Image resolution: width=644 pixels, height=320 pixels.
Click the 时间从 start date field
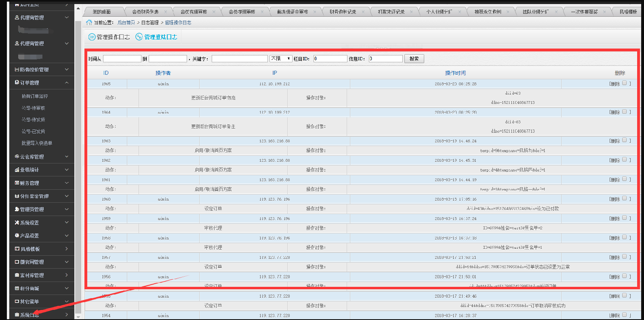click(122, 59)
